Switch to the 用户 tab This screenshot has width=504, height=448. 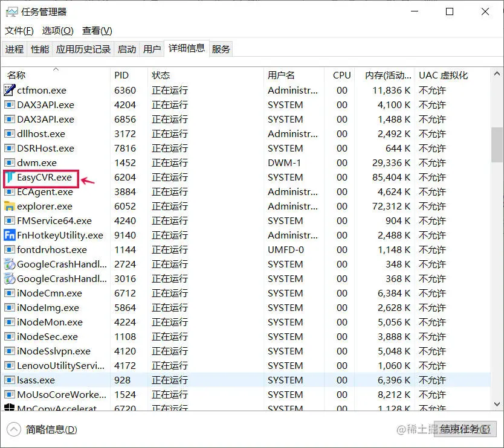point(152,49)
